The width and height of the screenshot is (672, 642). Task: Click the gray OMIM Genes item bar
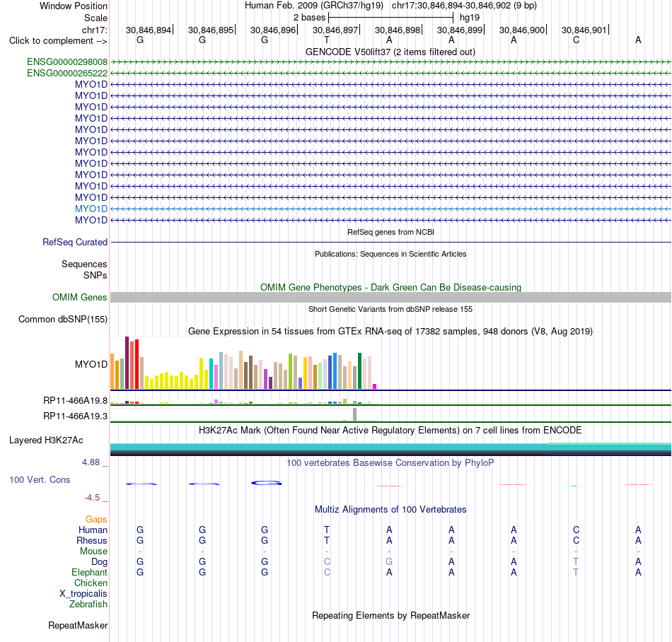[x=390, y=297]
